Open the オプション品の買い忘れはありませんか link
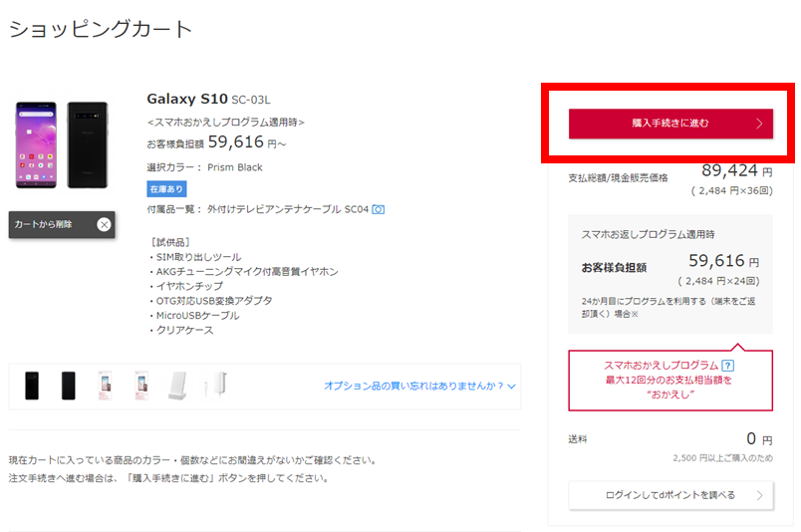This screenshot has width=801, height=532. (x=413, y=386)
